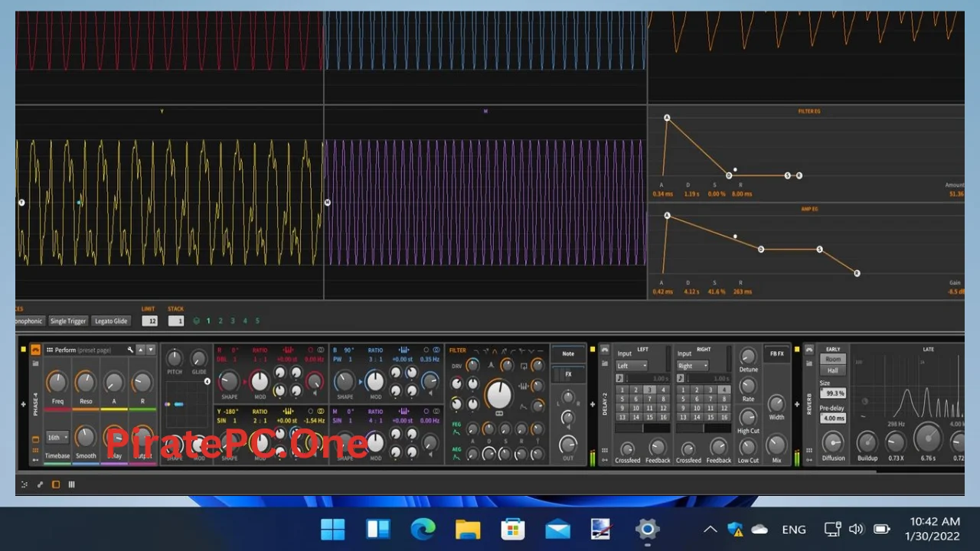The height and width of the screenshot is (551, 980).
Task: Click the plus icon left of Phase-4
Action: pyautogui.click(x=23, y=404)
